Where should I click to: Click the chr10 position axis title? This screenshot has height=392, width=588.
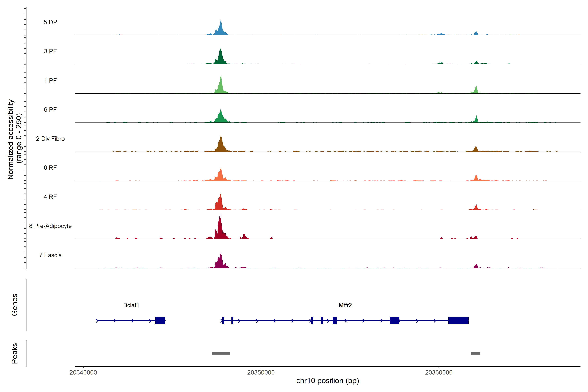point(327,381)
